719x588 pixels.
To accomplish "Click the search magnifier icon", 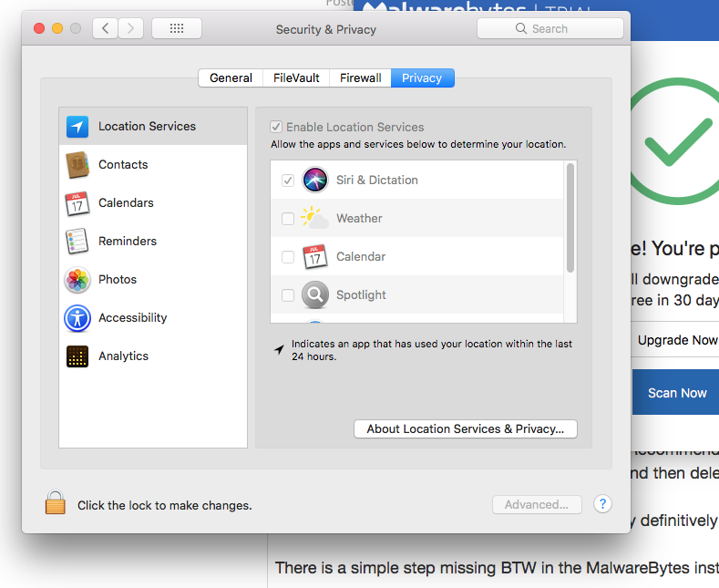I will click(521, 28).
